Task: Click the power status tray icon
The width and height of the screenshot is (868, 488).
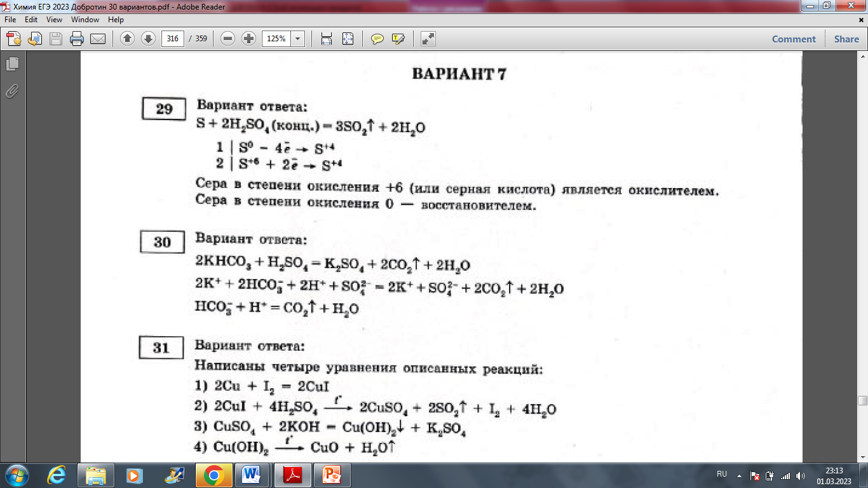Action: pos(770,475)
